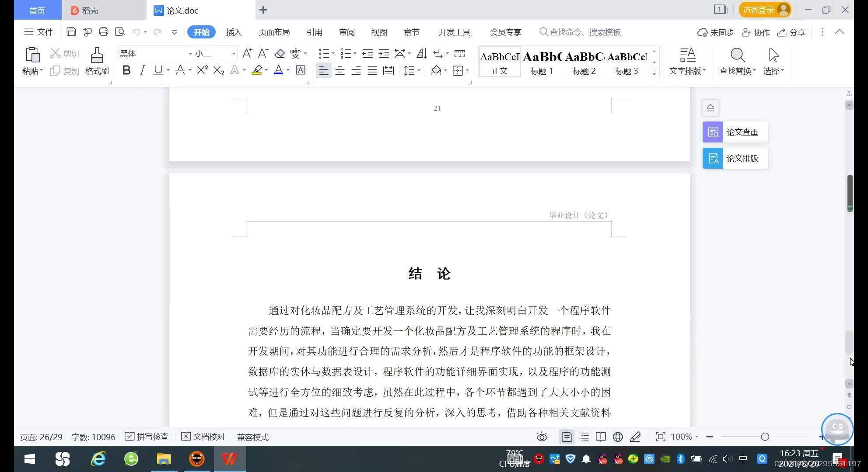Viewport: 868px width, 472px height.
Task: Switch to reading layout book icon
Action: click(601, 437)
